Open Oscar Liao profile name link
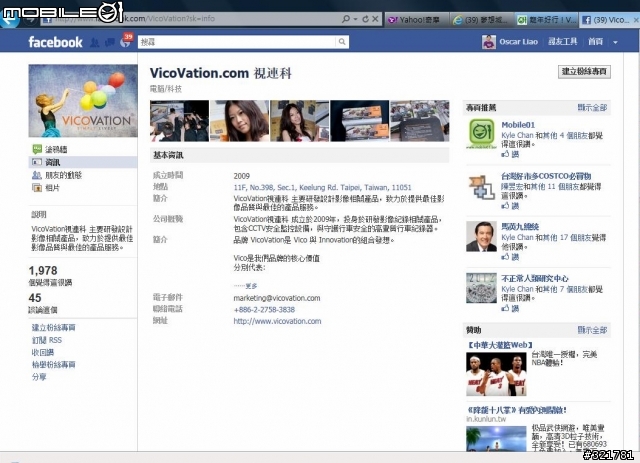This screenshot has height=463, width=640. point(518,42)
